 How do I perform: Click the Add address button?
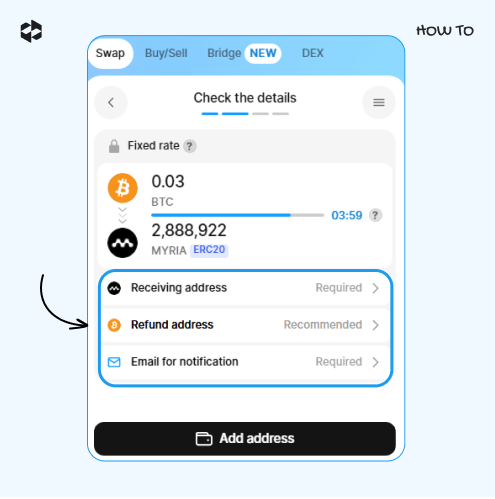[x=245, y=439]
